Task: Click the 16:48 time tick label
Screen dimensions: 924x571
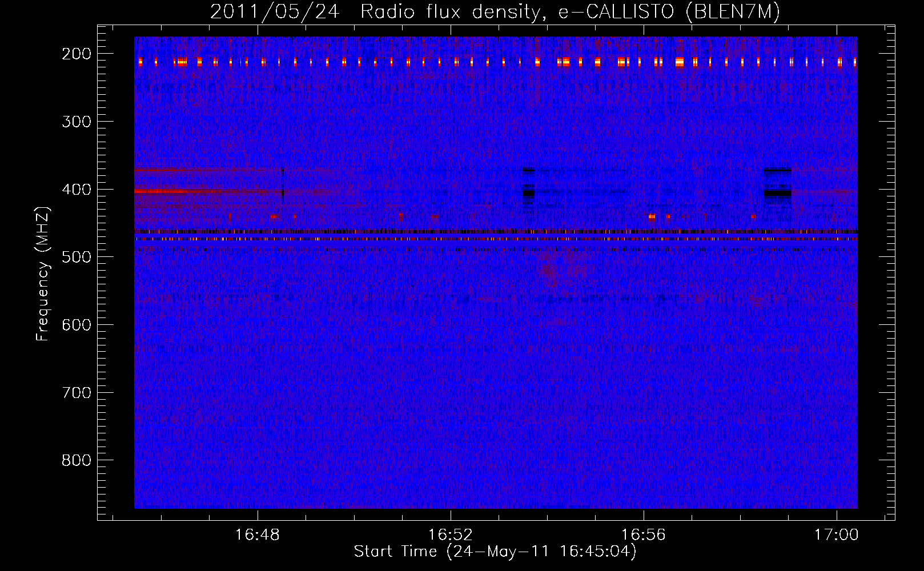Action: (258, 534)
